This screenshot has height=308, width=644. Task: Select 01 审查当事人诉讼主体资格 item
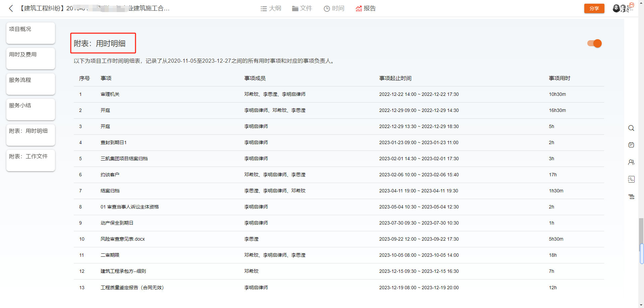coord(130,207)
